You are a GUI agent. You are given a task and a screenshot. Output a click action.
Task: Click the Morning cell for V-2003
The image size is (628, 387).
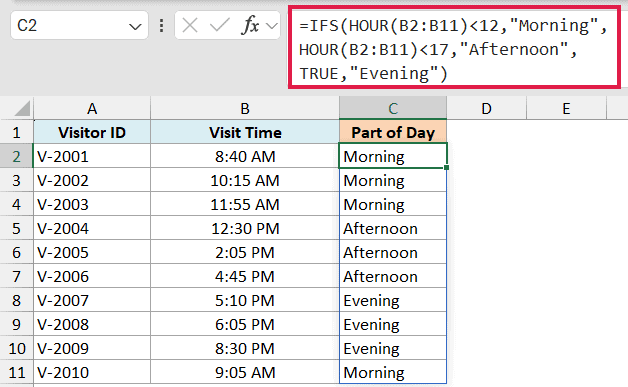point(393,204)
